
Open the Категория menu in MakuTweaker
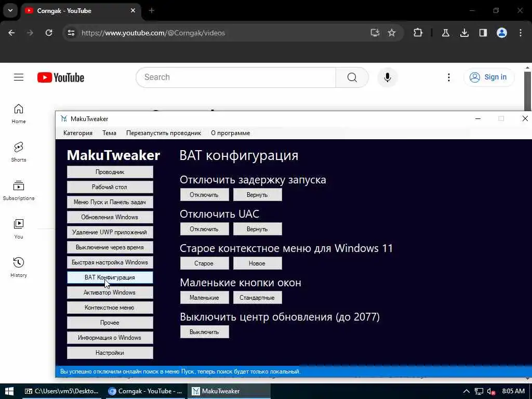pos(78,133)
